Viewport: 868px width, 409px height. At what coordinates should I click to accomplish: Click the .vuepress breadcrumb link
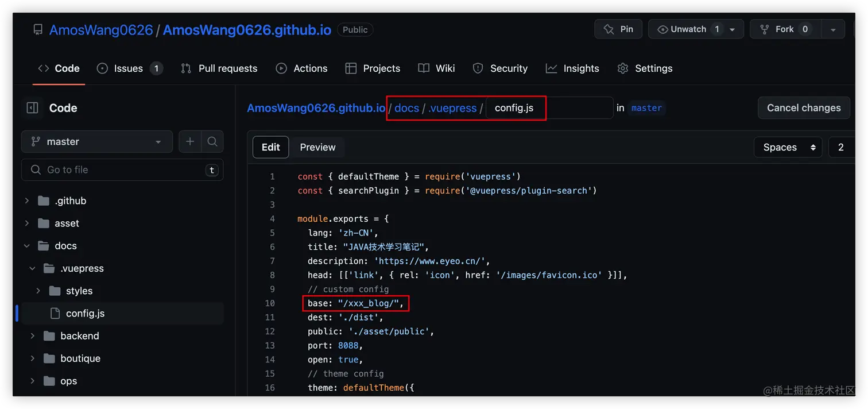click(x=452, y=108)
